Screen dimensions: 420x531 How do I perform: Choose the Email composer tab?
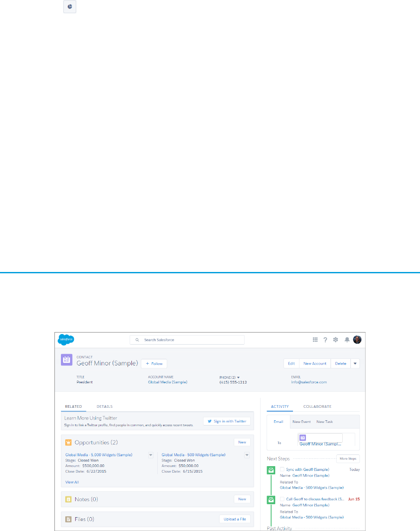[279, 422]
